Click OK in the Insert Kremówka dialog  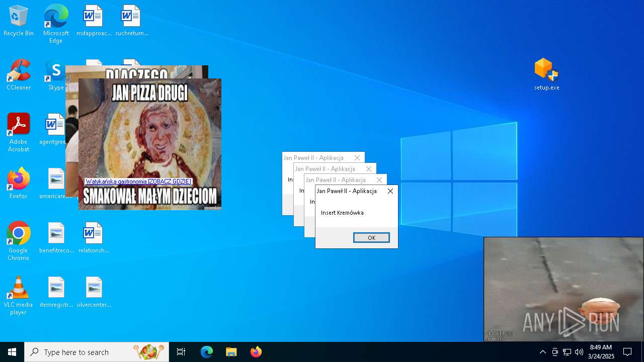coord(371,238)
